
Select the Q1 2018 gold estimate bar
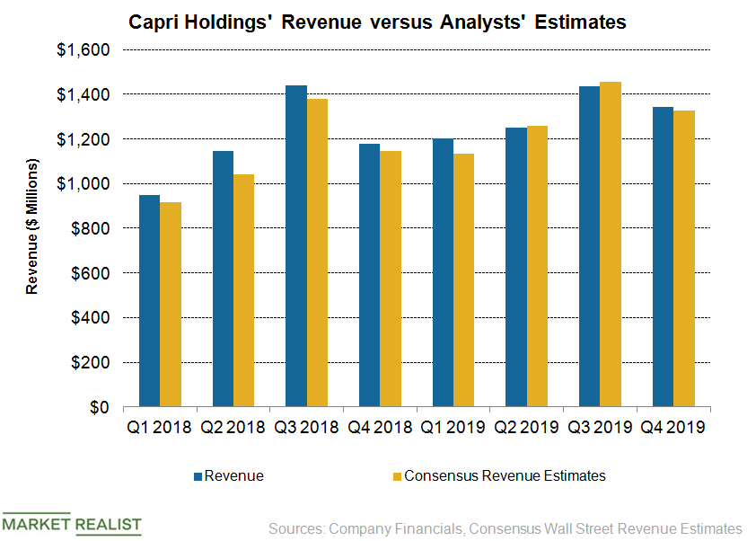click(x=171, y=304)
